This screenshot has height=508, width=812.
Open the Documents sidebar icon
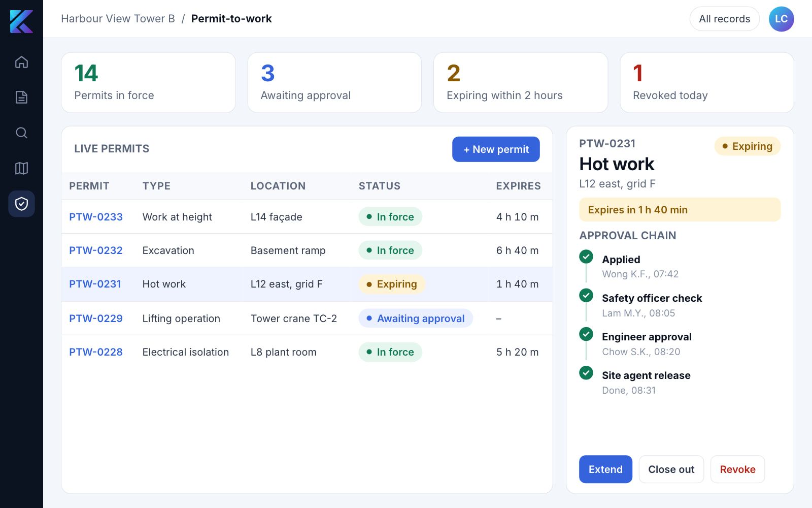tap(21, 97)
